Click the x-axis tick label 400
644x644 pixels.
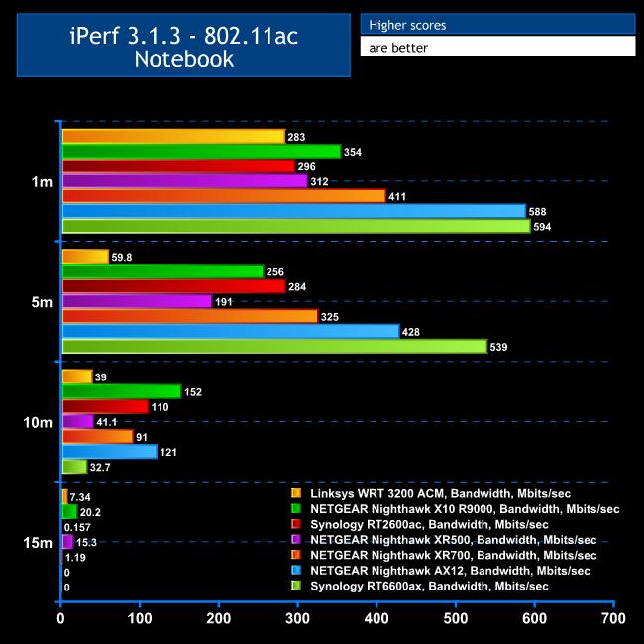376,618
